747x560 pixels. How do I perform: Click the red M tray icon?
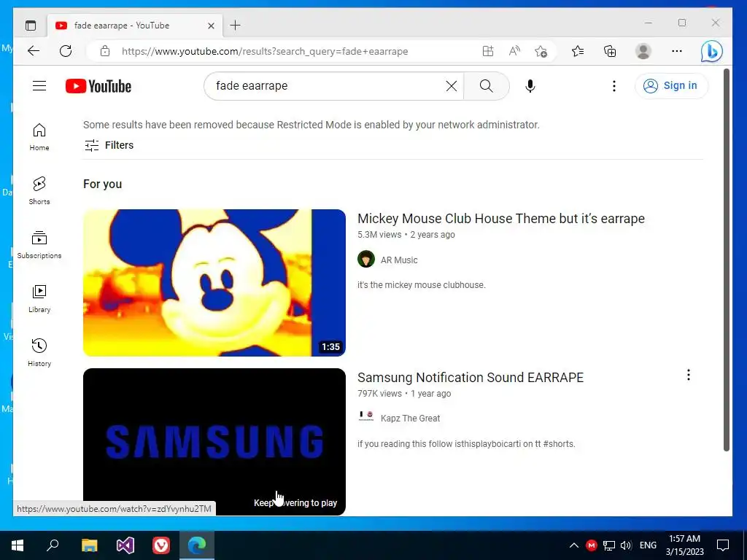point(591,545)
